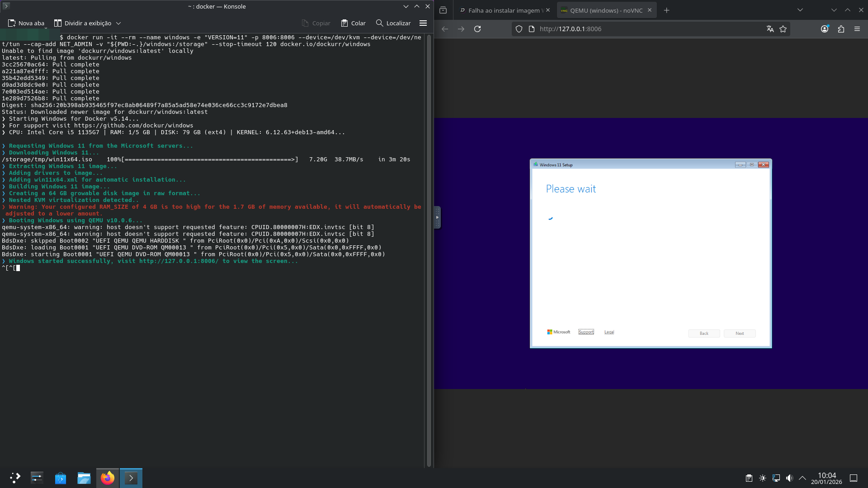Open Firefox recent browsing view icon

443,10
